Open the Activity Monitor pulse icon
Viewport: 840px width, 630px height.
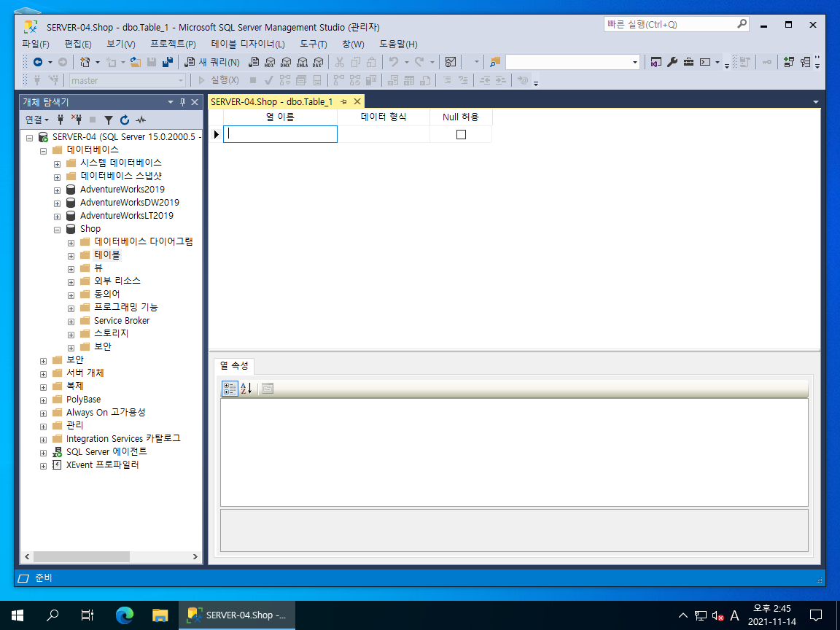point(141,120)
